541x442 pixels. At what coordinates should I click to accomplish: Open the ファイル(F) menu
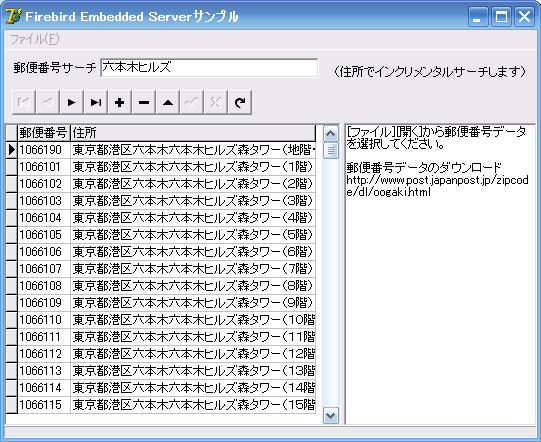pyautogui.click(x=35, y=39)
